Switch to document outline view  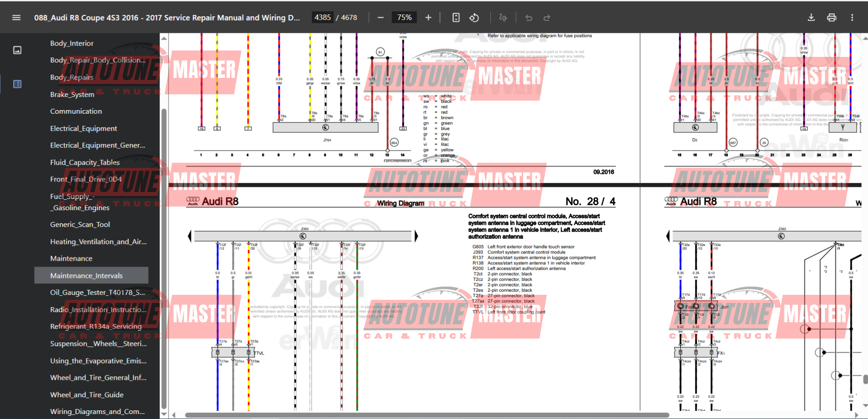17,84
